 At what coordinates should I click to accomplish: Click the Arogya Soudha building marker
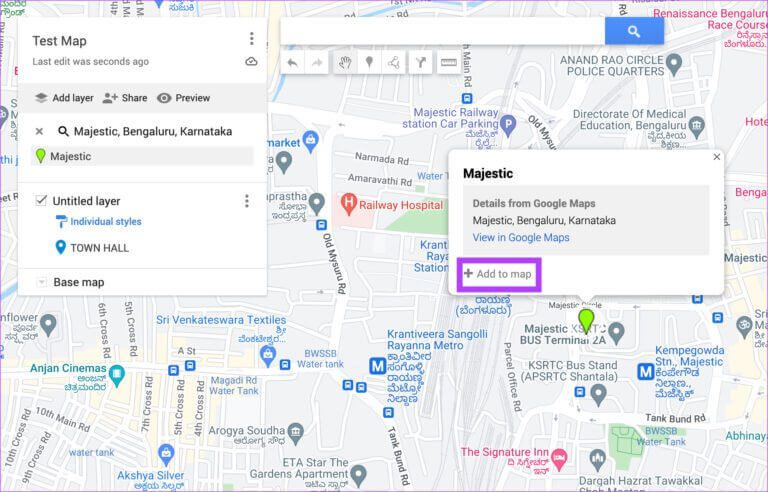pyautogui.click(x=295, y=432)
